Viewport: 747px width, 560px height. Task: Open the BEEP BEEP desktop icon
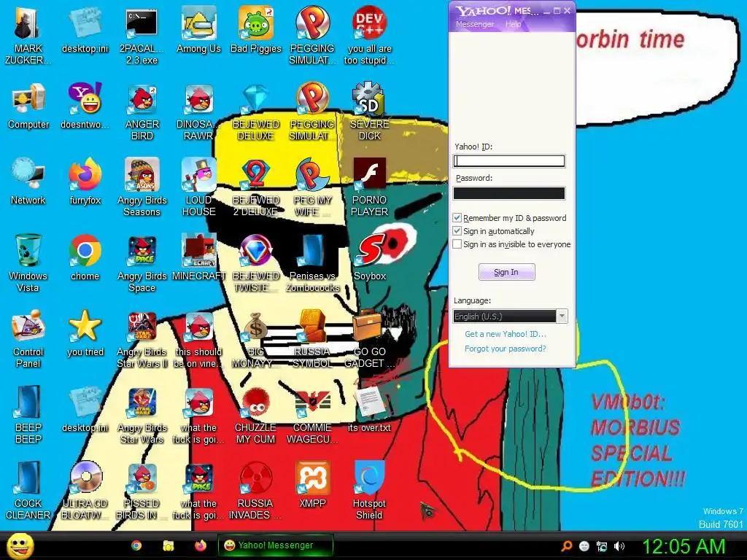[x=28, y=413]
